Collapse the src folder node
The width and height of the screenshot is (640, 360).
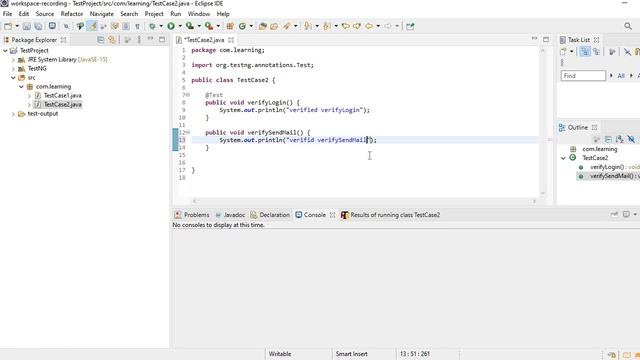[x=13, y=78]
